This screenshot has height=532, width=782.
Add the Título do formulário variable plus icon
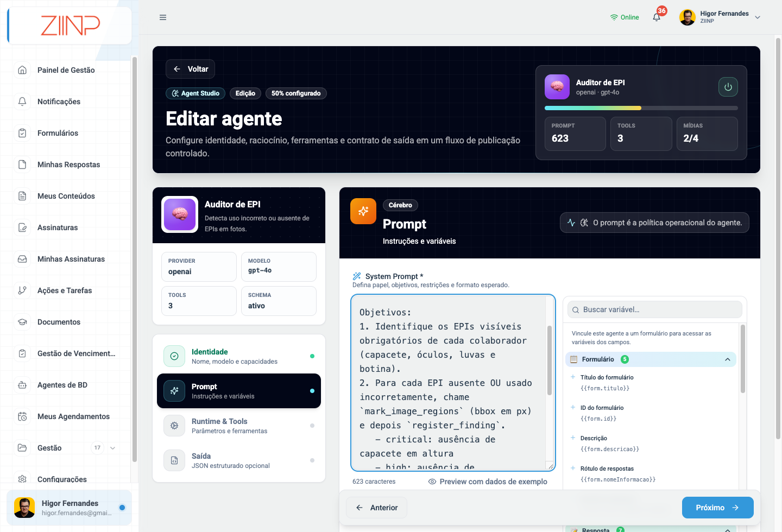coord(573,377)
